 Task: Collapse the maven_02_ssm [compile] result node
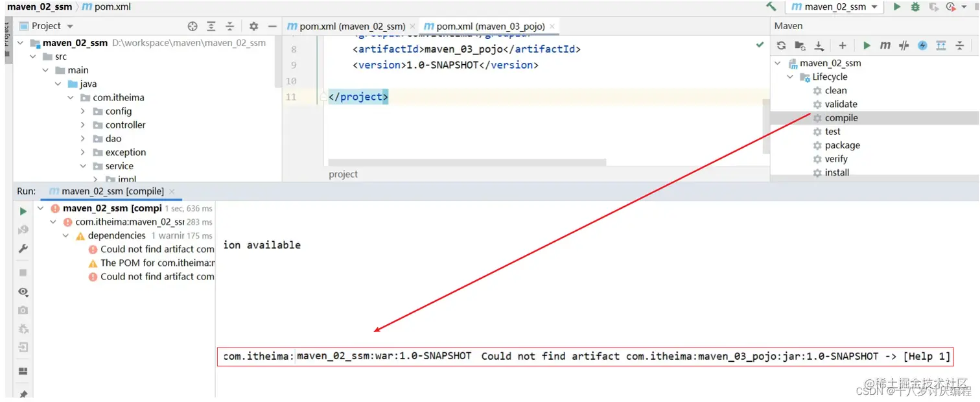pyautogui.click(x=41, y=208)
